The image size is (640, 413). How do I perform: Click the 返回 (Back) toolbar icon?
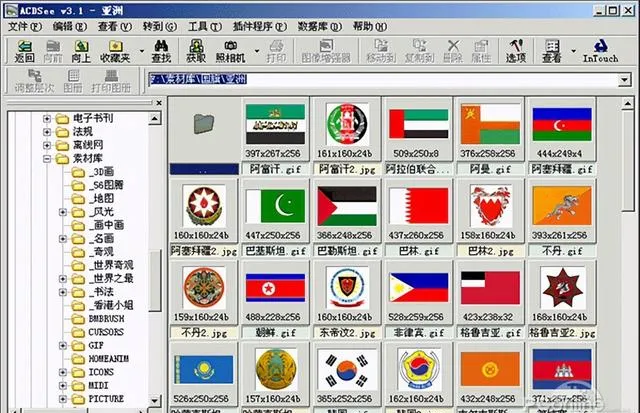pyautogui.click(x=24, y=51)
